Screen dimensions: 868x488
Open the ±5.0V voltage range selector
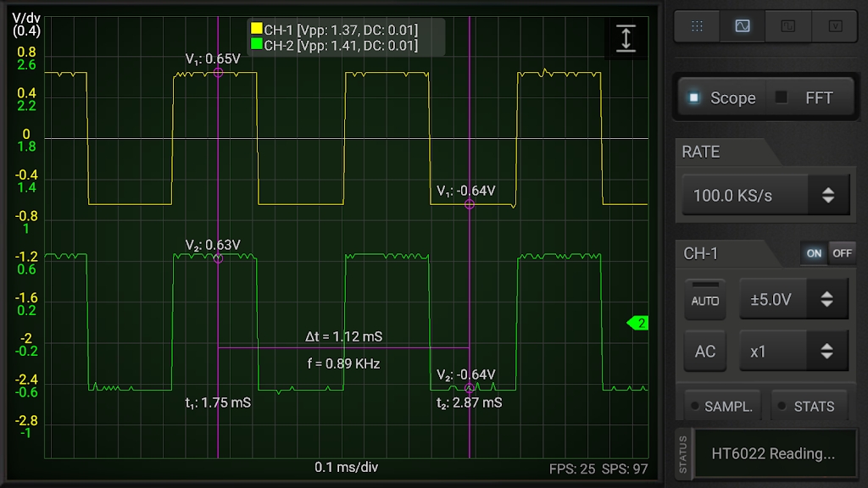(x=793, y=299)
